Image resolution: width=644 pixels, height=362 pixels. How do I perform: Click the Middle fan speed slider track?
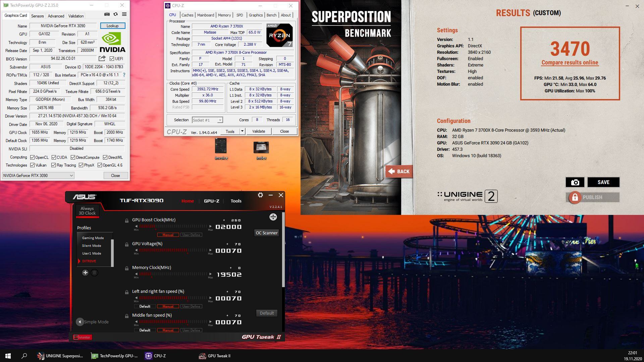click(x=173, y=322)
